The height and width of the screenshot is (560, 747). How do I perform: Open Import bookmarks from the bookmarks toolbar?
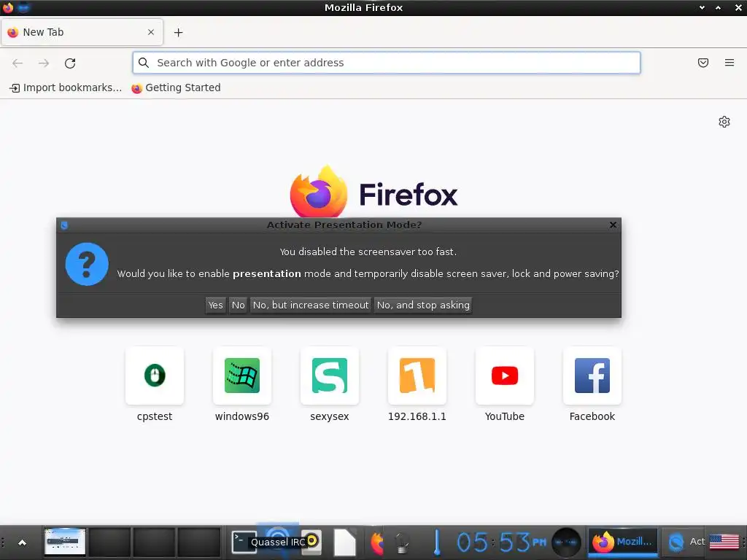click(x=66, y=87)
